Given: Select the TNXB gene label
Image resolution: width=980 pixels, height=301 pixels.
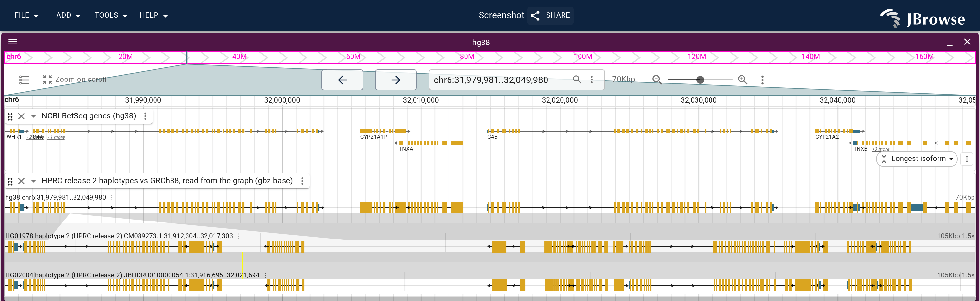Looking at the screenshot, I should click(x=860, y=149).
